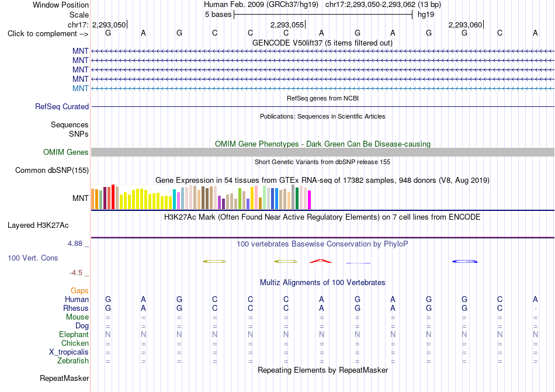Viewport: 555px width, 392px height.
Task: Click the Rhesus species row label
Action: (x=76, y=308)
